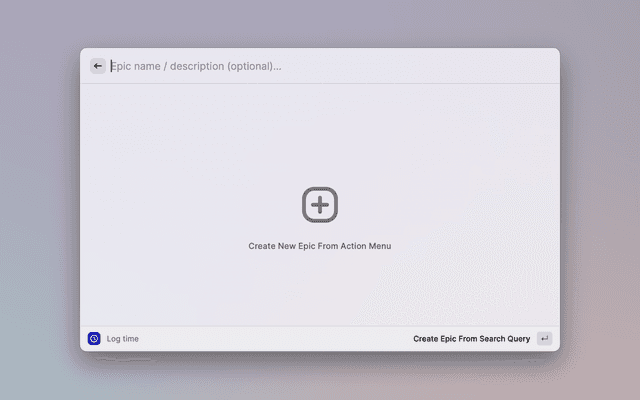Click the blue Log time clock icon
The height and width of the screenshot is (400, 640).
click(x=94, y=339)
